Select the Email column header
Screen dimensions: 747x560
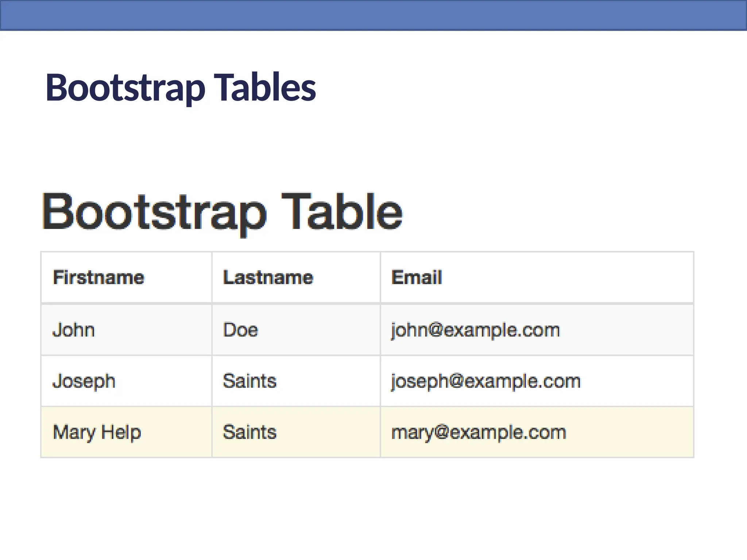click(417, 277)
